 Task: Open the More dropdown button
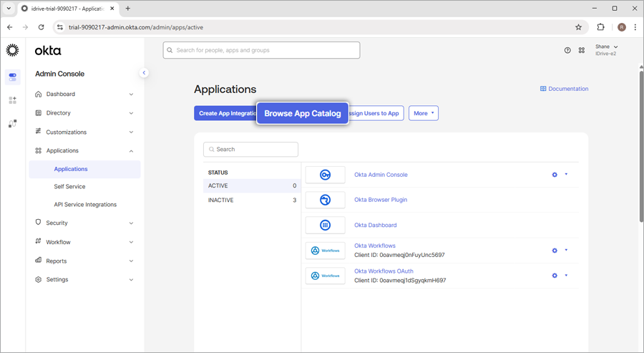point(423,113)
